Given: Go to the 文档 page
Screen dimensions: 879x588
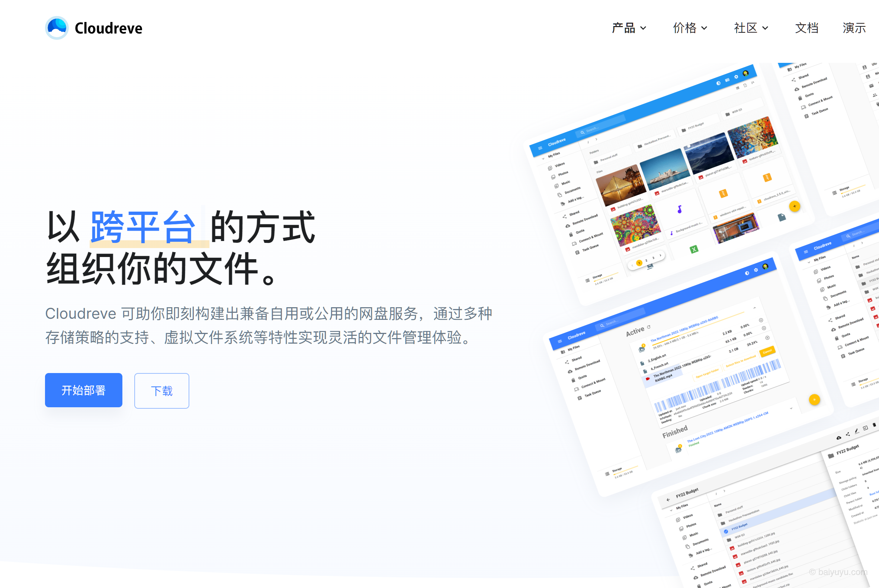Looking at the screenshot, I should click(x=806, y=28).
